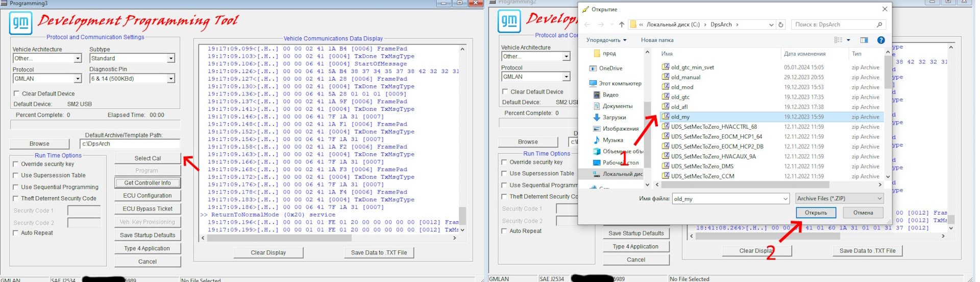980x282 pixels.
Task: Refresh the DpsArch folder listing
Action: [781, 25]
